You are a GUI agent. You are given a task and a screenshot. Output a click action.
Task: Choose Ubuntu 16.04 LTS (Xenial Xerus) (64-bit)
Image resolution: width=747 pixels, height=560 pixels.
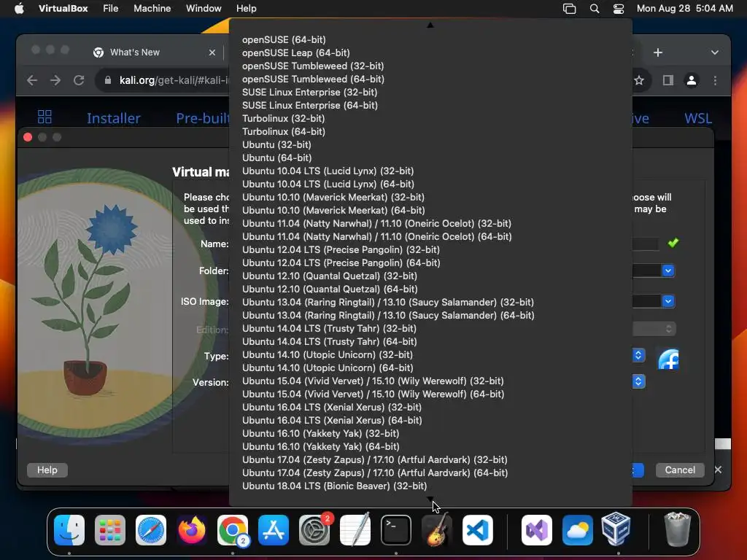pyautogui.click(x=332, y=421)
